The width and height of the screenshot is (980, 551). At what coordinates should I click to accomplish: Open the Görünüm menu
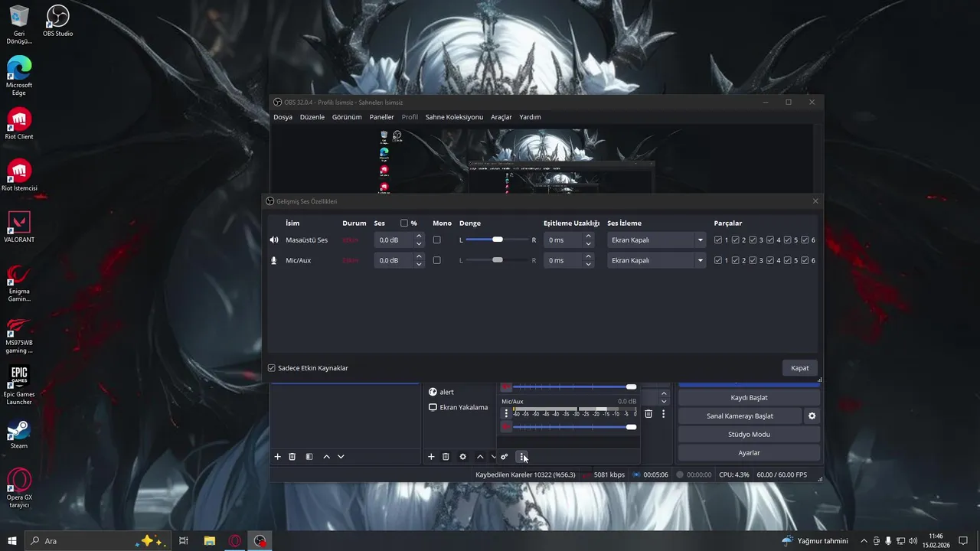(347, 117)
